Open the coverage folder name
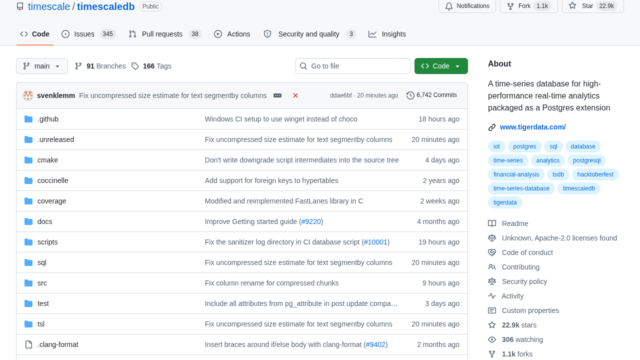This screenshot has width=640, height=360. point(51,201)
